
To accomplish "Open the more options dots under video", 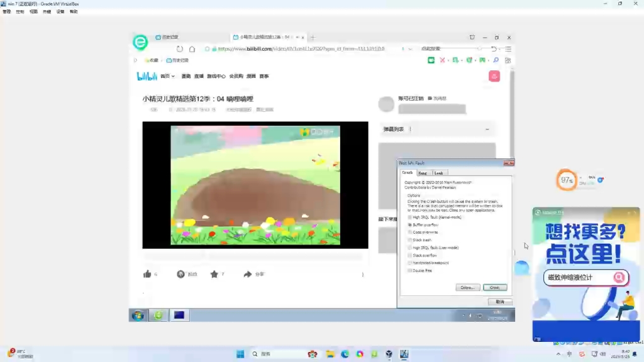I will pos(363,274).
